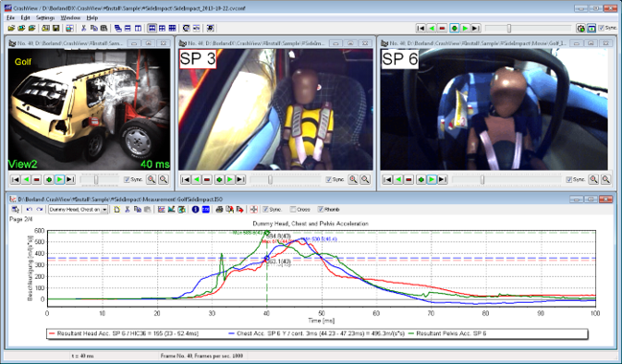622x364 pixels.
Task: Click the new page icon in chart toolbar
Action: [117, 210]
